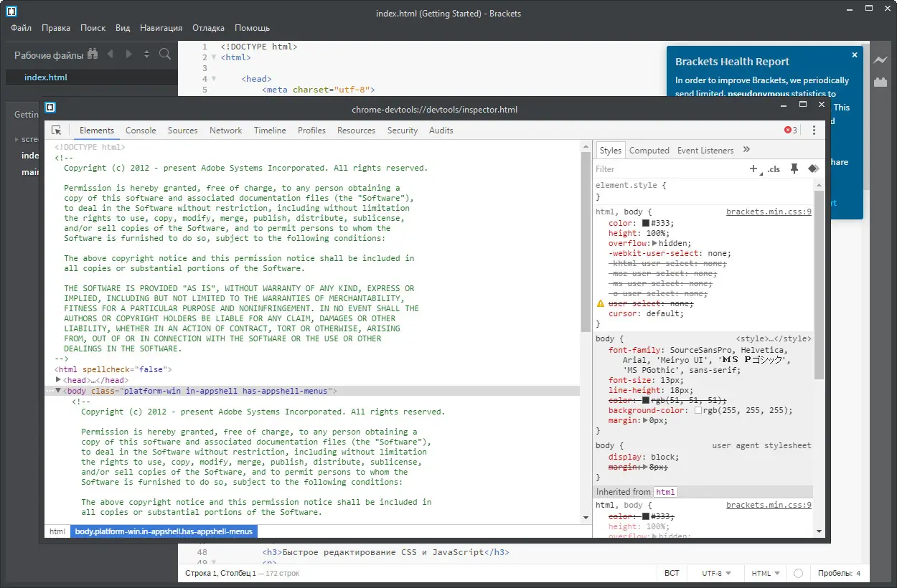Open the UTF-8 encoding dropdown

click(x=716, y=574)
